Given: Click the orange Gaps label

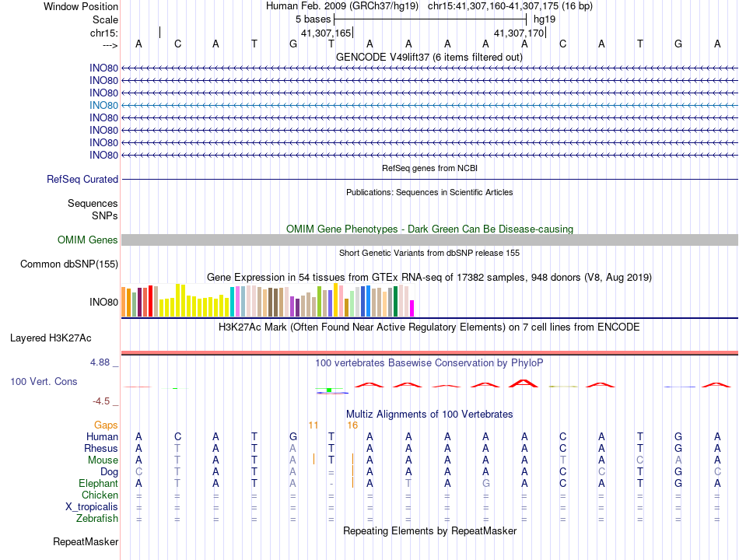Looking at the screenshot, I should pos(106,425).
